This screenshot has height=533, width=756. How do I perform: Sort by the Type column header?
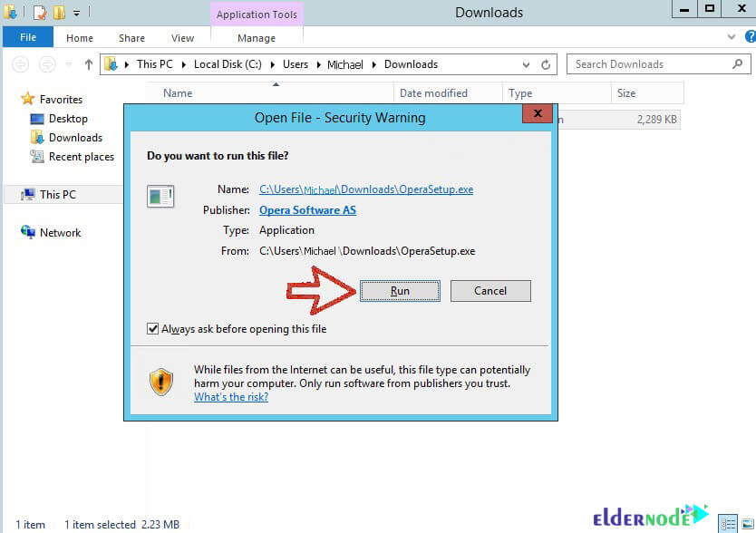click(x=557, y=93)
